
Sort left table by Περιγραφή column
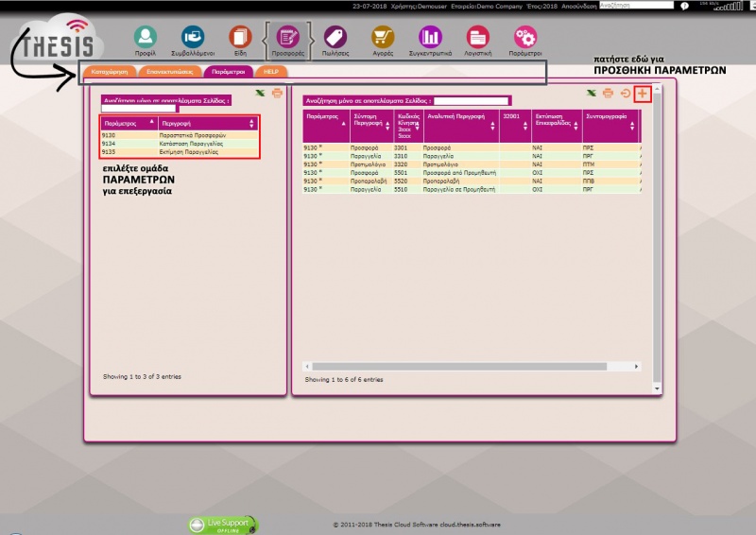(x=207, y=123)
